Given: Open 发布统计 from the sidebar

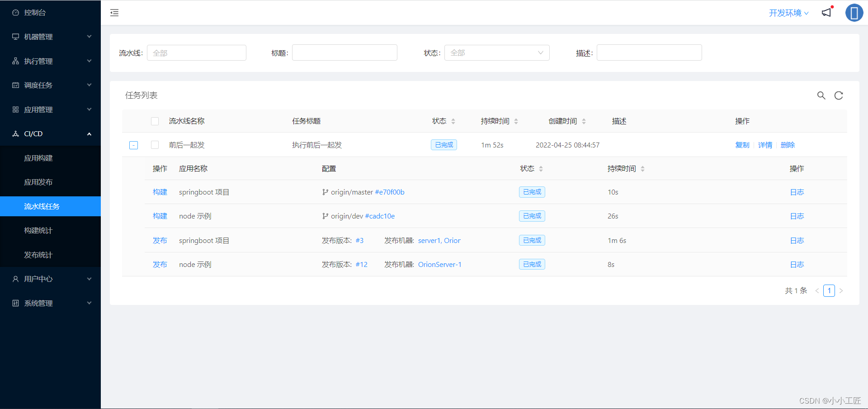Looking at the screenshot, I should click(38, 255).
